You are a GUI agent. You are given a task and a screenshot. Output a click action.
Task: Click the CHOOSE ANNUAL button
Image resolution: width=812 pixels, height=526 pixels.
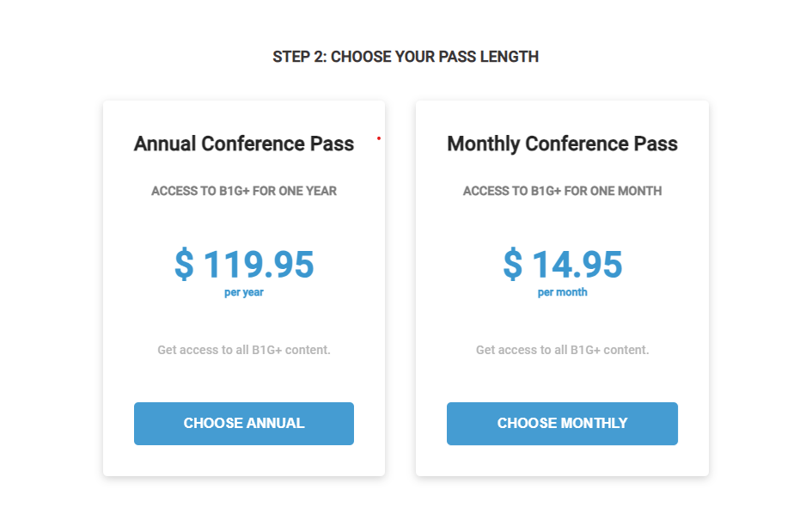point(244,423)
